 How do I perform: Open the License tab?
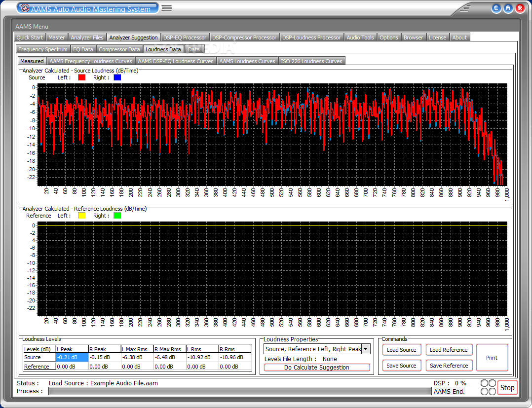click(437, 37)
